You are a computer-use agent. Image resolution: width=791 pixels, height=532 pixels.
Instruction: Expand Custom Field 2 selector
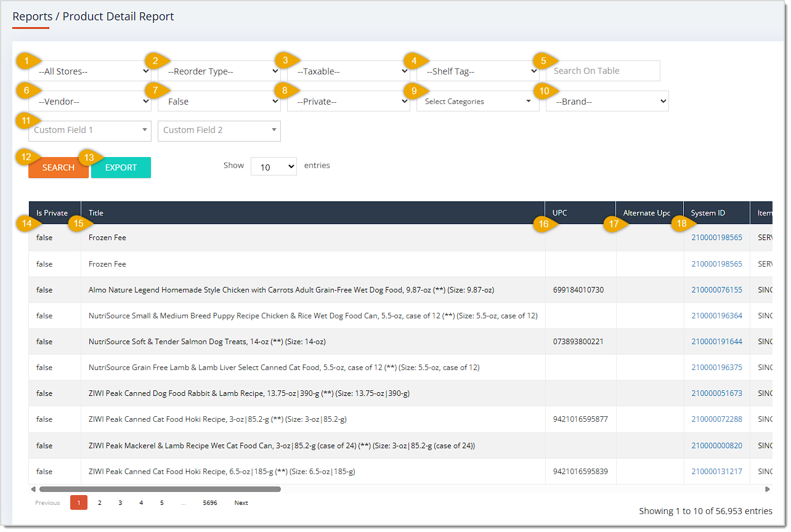pyautogui.click(x=219, y=131)
